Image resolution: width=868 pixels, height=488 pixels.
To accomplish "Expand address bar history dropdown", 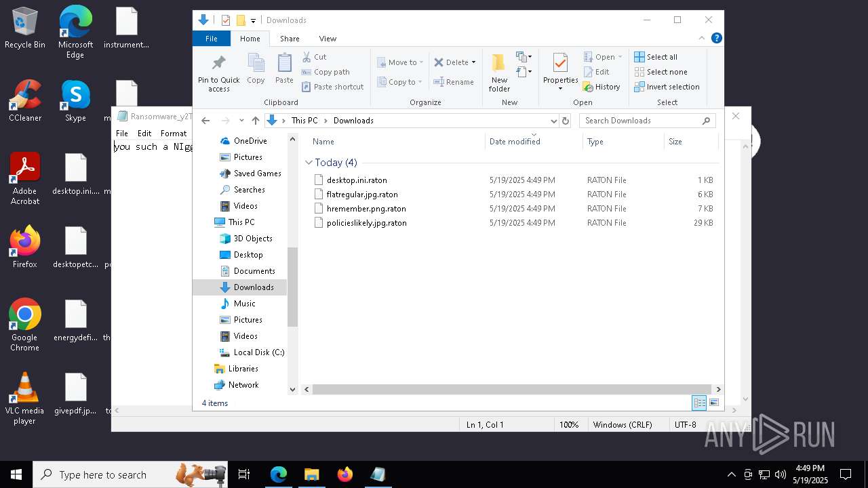I will (553, 121).
